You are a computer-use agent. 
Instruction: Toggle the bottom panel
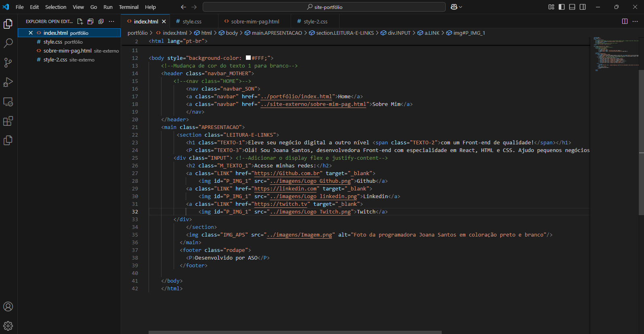(572, 7)
